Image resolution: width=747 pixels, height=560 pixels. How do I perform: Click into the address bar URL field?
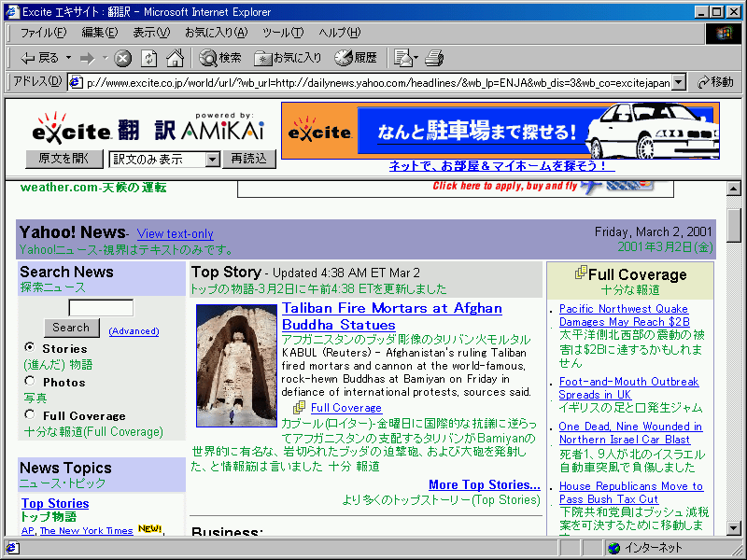[378, 82]
